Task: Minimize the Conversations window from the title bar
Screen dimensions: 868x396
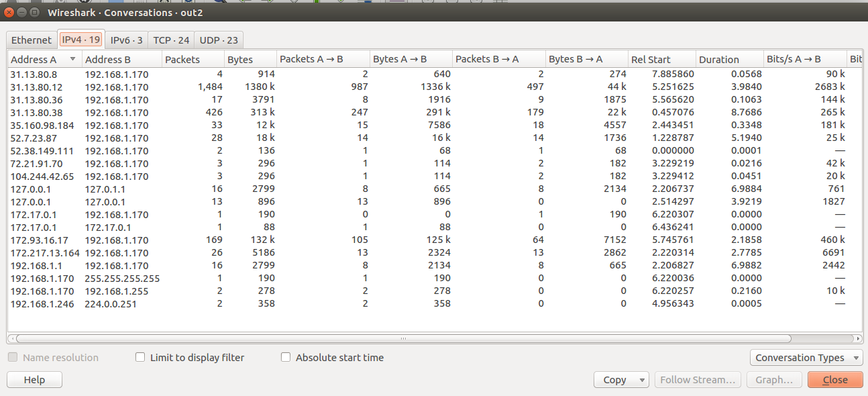Action: click(x=22, y=12)
